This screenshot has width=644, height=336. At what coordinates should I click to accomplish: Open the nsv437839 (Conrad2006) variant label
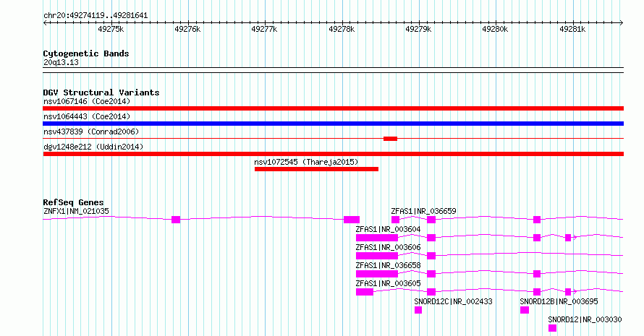(x=91, y=132)
